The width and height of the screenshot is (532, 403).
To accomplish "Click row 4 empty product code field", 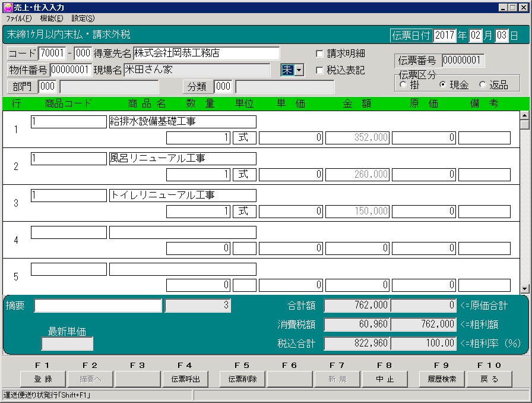I will pyautogui.click(x=68, y=232).
